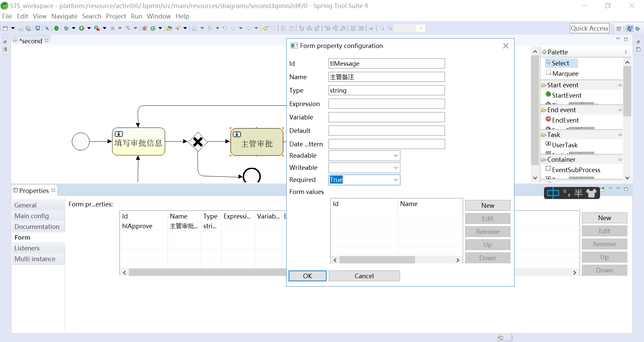This screenshot has width=644, height=342.
Task: Open the File menu
Action: pyautogui.click(x=7, y=16)
